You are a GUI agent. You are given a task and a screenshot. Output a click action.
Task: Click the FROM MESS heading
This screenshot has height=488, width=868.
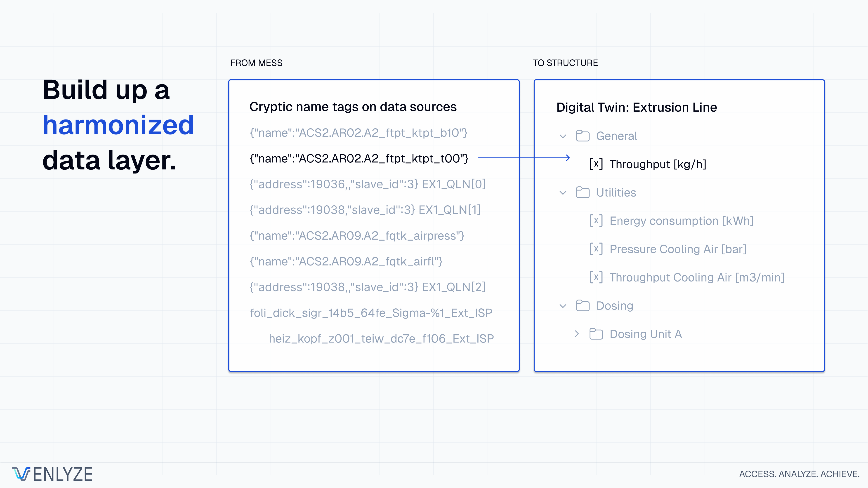point(256,63)
